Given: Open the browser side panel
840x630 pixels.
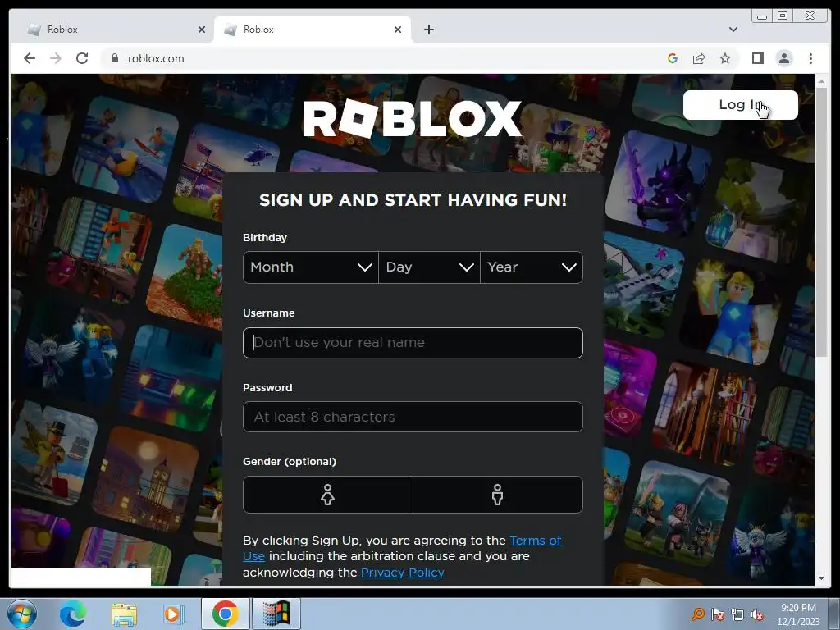Looking at the screenshot, I should [757, 58].
